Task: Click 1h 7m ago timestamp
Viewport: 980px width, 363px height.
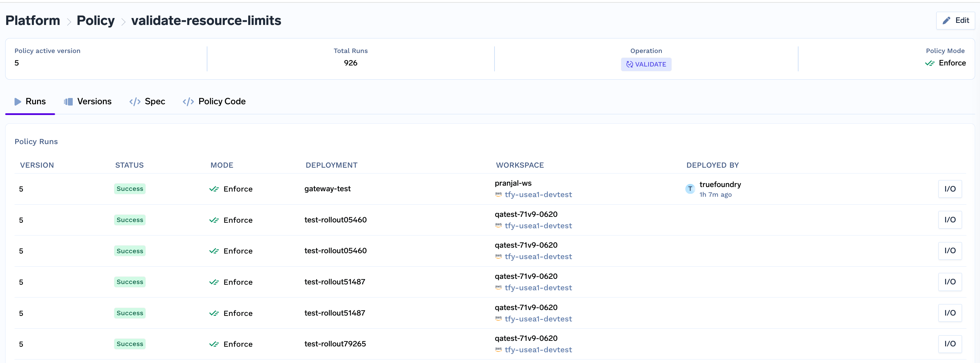Action: click(715, 194)
